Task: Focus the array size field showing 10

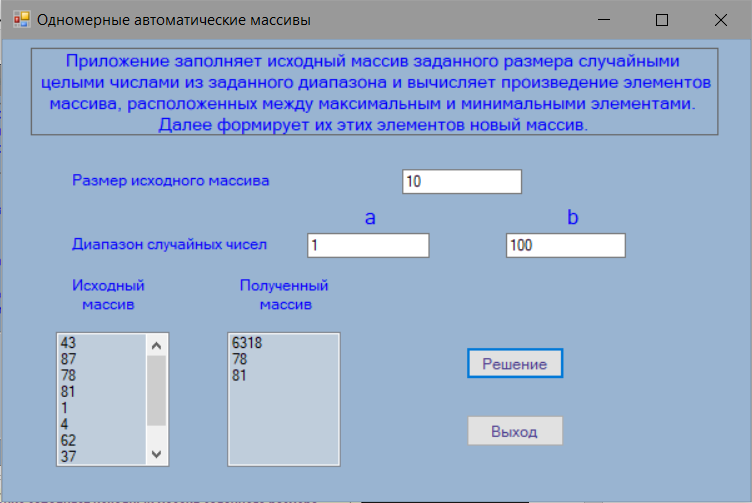Action: pyautogui.click(x=462, y=182)
